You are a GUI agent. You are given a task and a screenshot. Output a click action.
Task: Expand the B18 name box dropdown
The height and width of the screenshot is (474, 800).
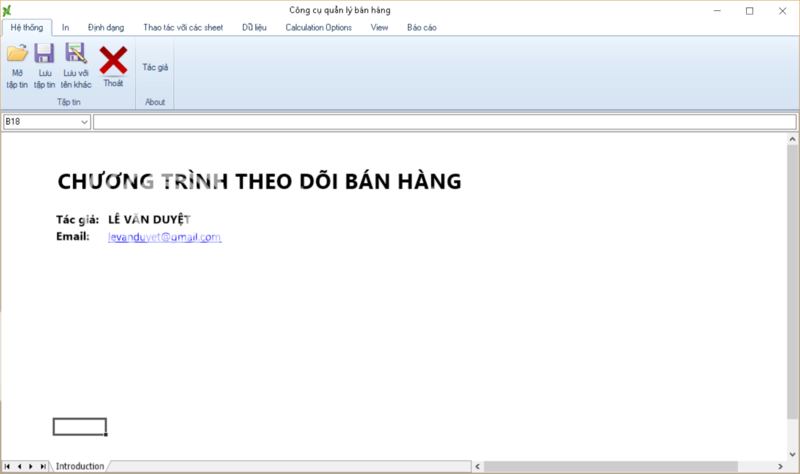tap(83, 122)
